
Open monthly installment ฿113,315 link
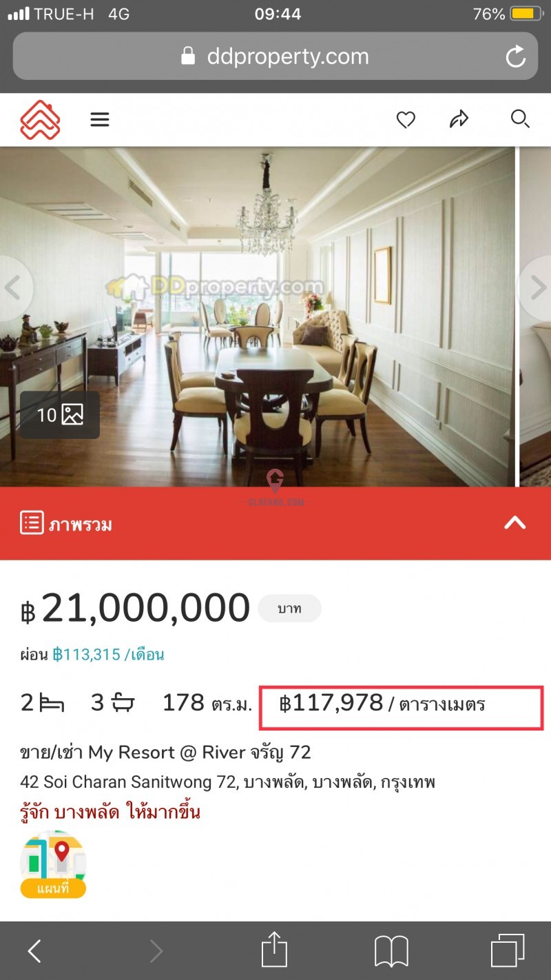click(x=108, y=655)
